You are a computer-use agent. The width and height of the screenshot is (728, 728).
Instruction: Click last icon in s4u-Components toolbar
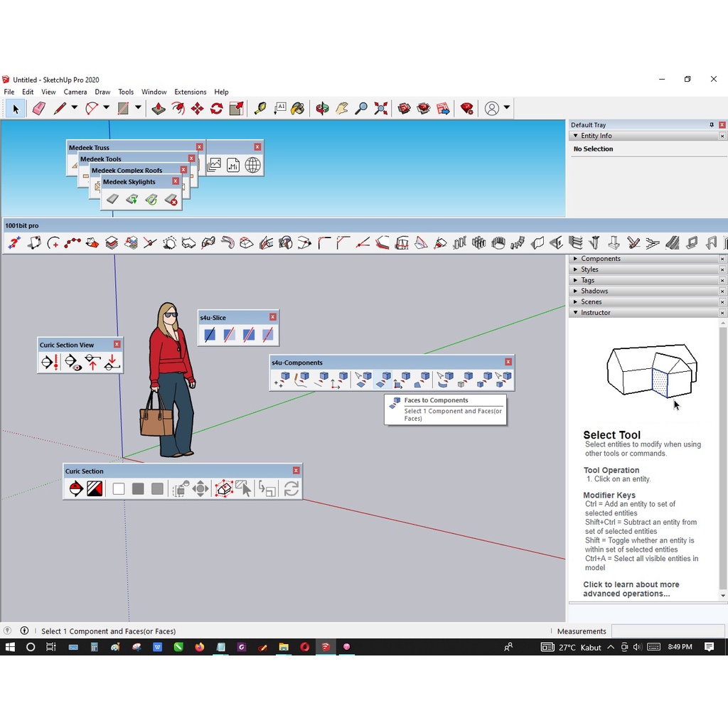pos(503,379)
